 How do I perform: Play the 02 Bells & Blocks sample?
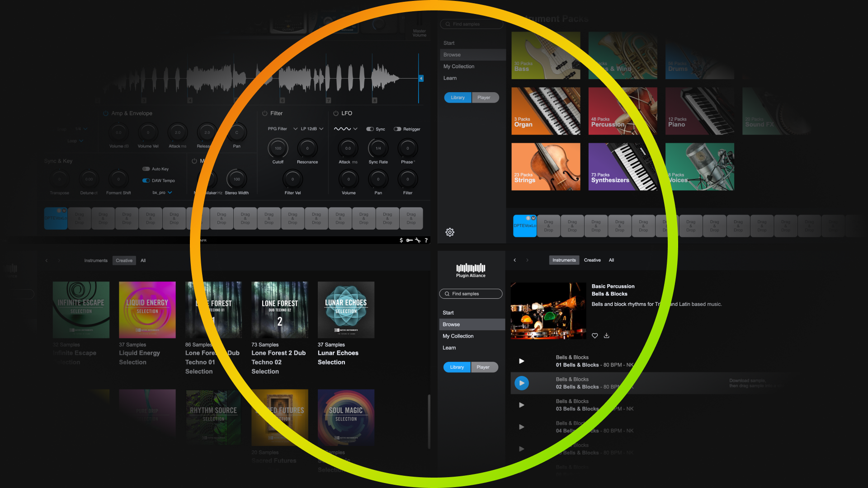coord(522,383)
